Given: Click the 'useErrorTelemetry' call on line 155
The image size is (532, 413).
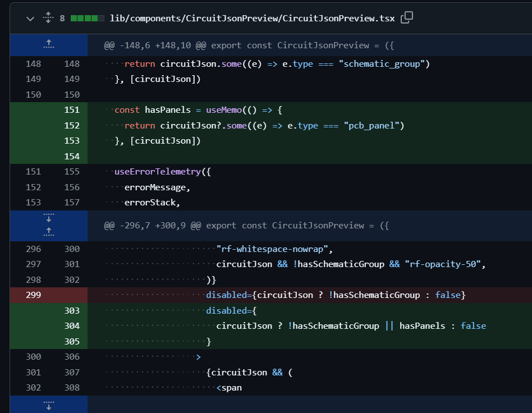Looking at the screenshot, I should pyautogui.click(x=158, y=172).
